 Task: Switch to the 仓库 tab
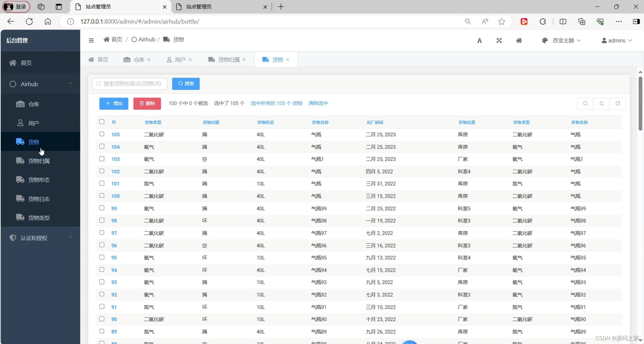(139, 60)
